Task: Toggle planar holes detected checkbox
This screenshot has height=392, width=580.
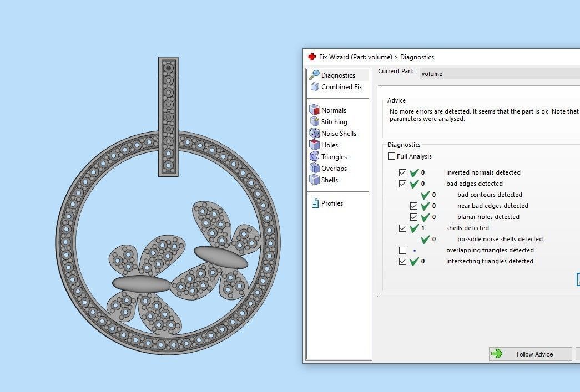Action: [x=413, y=217]
